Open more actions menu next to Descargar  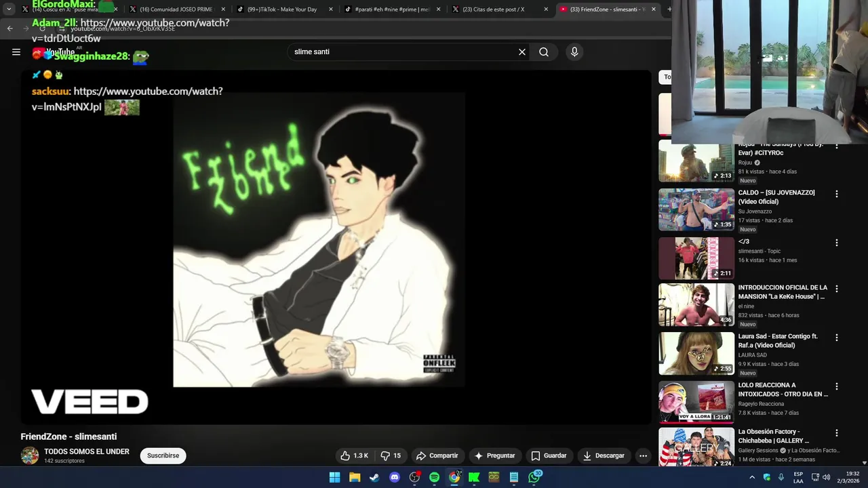(x=643, y=455)
